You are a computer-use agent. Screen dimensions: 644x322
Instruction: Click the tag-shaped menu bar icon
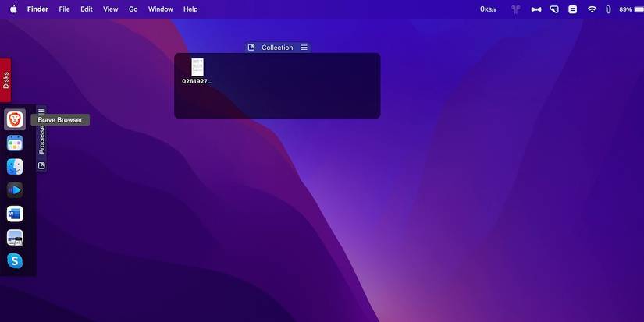click(x=554, y=9)
